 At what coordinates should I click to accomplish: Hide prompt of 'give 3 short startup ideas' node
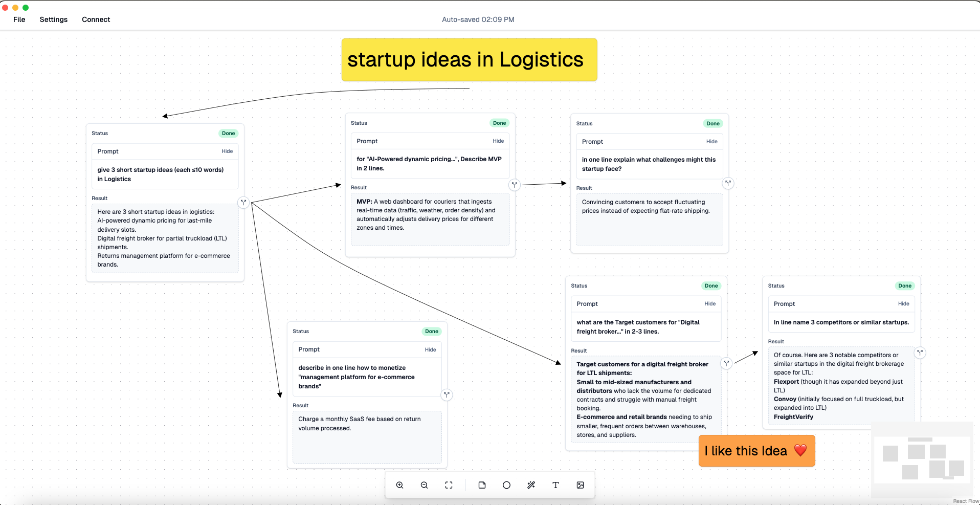(227, 151)
